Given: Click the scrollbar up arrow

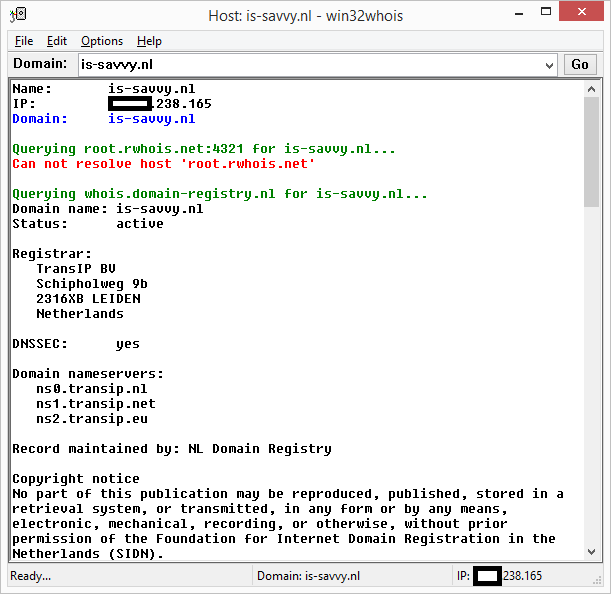Looking at the screenshot, I should tap(591, 89).
